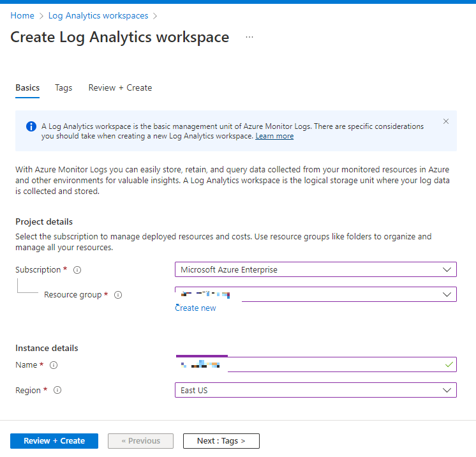
Task: Go to Home breadcrumb
Action: coord(22,15)
